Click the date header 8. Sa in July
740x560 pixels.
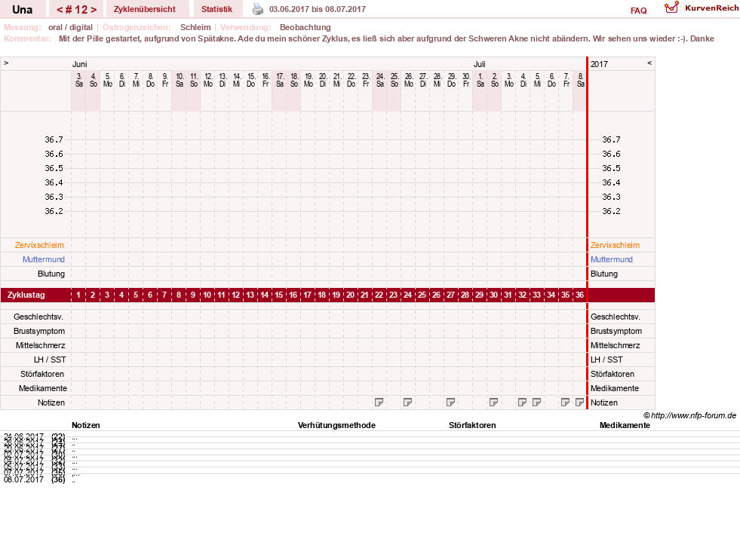[x=580, y=80]
